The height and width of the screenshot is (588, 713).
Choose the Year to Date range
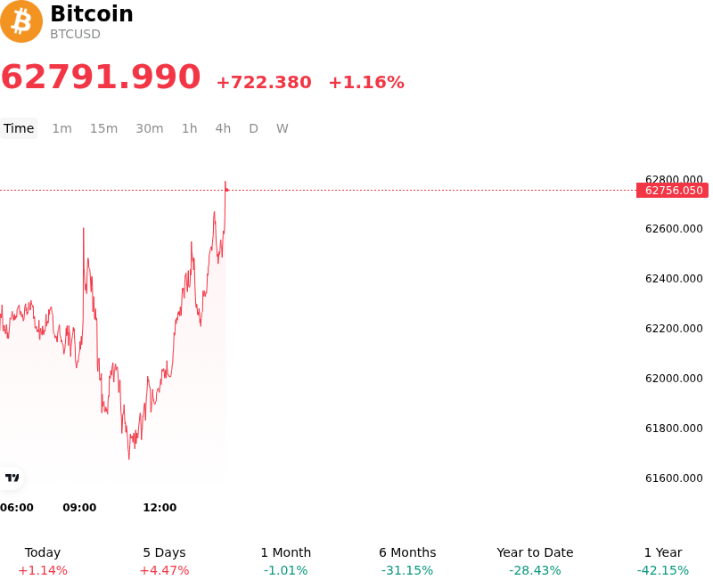(535, 561)
